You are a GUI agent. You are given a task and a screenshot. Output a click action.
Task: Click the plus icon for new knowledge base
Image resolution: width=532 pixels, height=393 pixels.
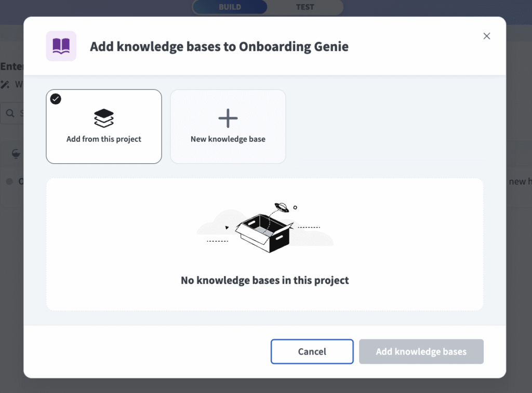coord(228,119)
